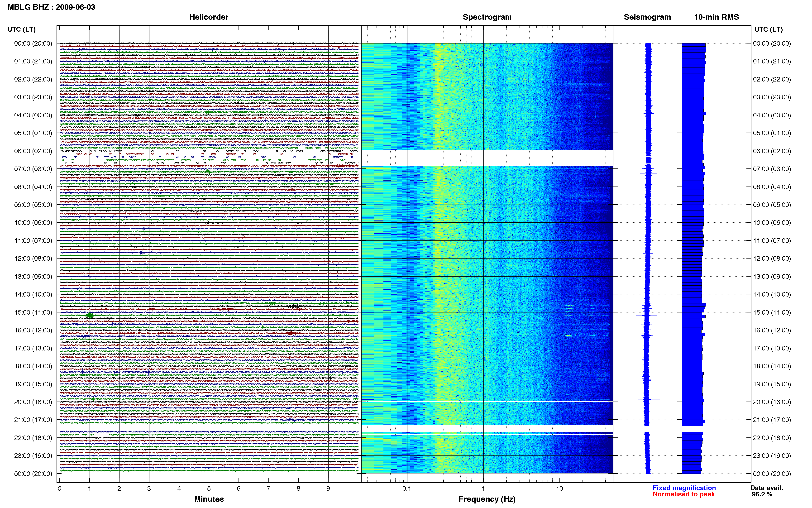Select the '5' tick on Minutes axis
The image size is (812, 508).
(209, 489)
